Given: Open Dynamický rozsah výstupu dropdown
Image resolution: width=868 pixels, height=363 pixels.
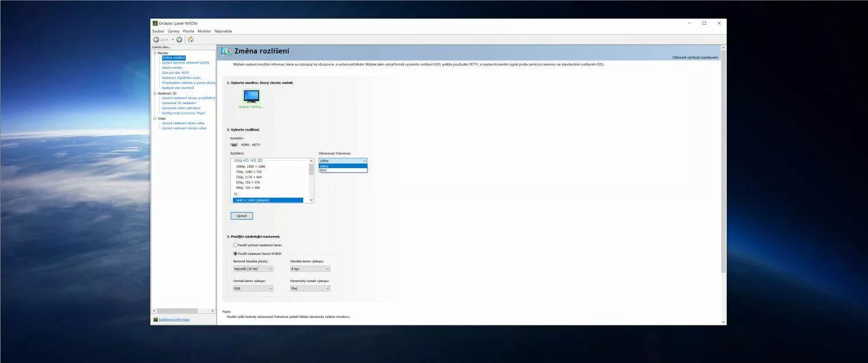Looking at the screenshot, I should pyautogui.click(x=310, y=288).
